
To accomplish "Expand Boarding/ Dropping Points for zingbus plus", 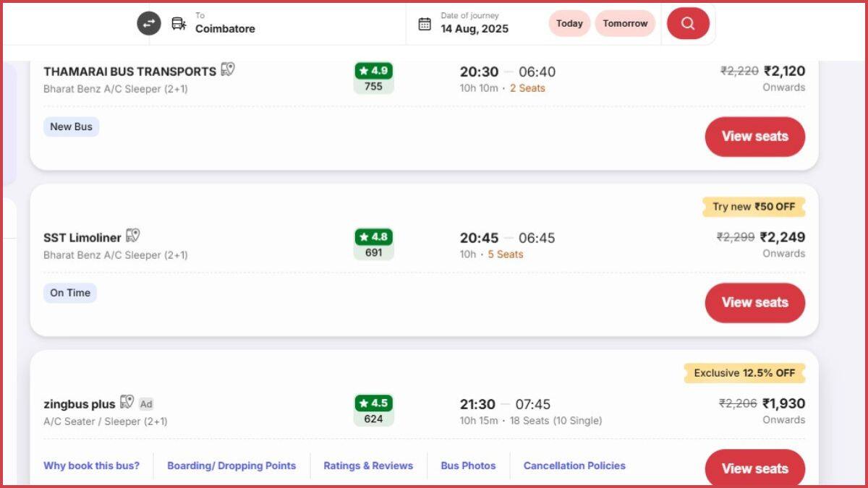I will 231,466.
